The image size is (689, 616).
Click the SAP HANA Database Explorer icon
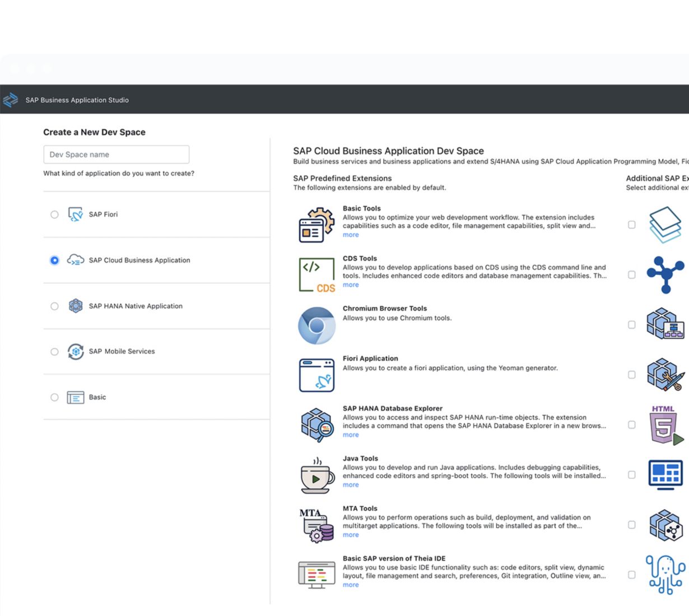coord(316,425)
